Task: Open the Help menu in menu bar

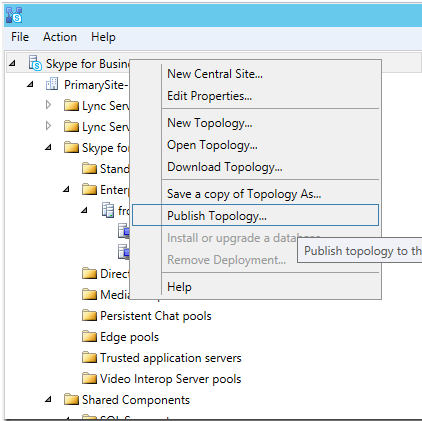Action: 103,37
